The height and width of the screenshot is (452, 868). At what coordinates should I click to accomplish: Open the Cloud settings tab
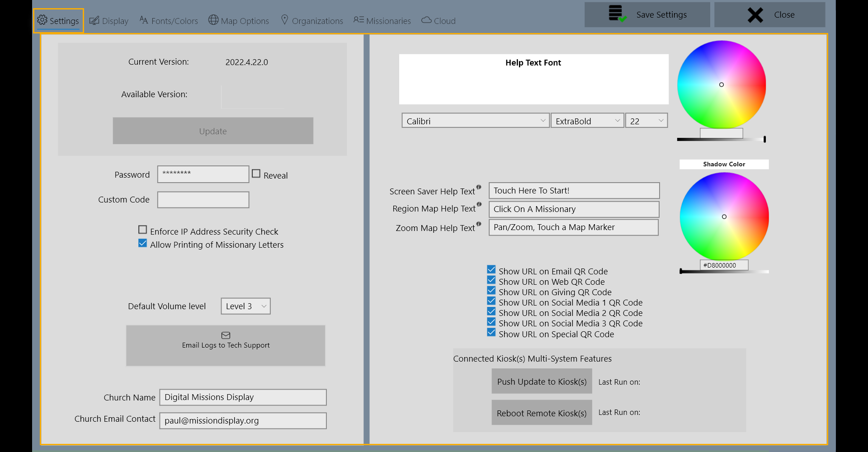(x=438, y=20)
